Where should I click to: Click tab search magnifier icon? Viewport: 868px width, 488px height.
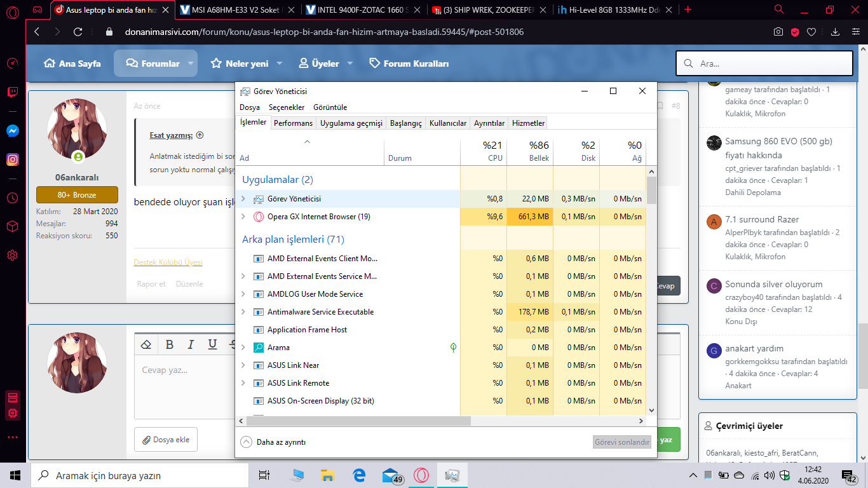(779, 10)
